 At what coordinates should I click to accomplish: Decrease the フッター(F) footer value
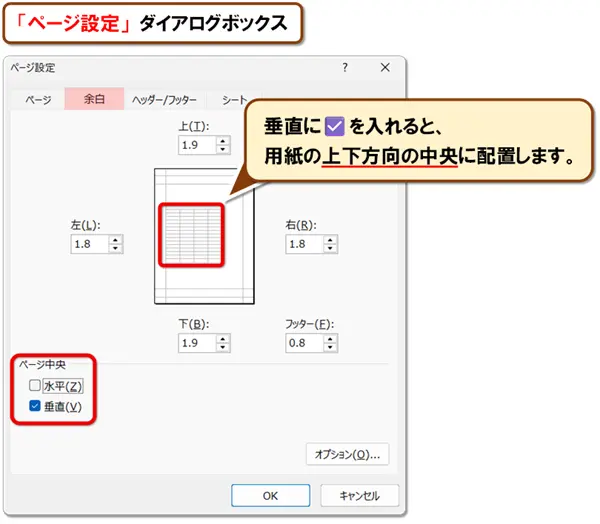tap(330, 348)
